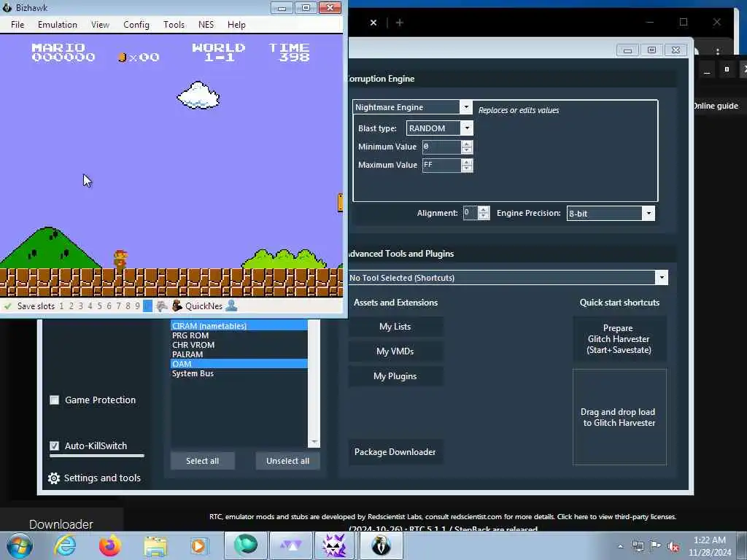Screen dimensions: 747x560
Task: Increase the Maximum Value with up arrow
Action: [467, 162]
